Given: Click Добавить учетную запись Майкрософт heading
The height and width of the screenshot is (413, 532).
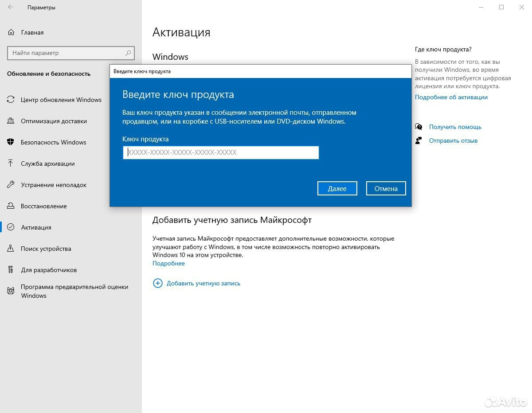Looking at the screenshot, I should [232, 220].
